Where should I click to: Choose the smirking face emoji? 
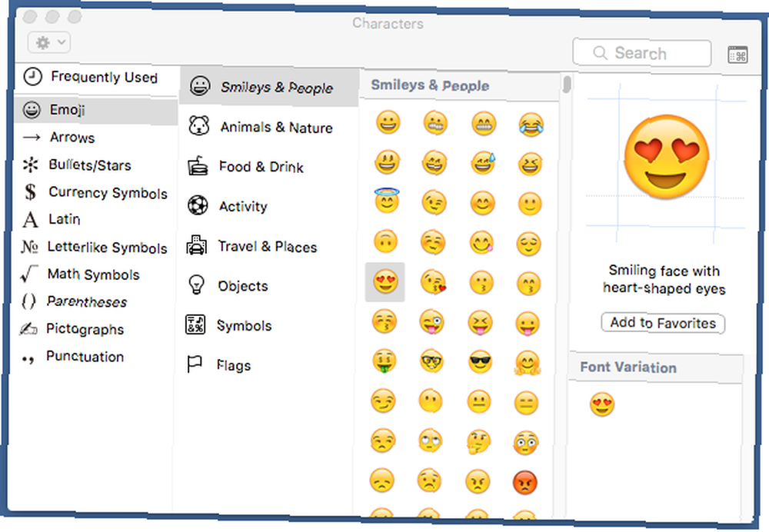coord(383,401)
